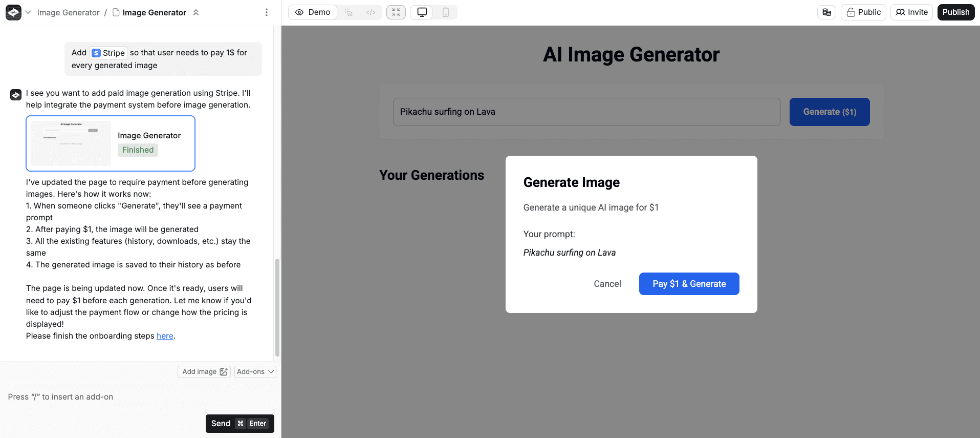980x438 pixels.
Task: Click the app logo in top-left corner
Action: click(13, 12)
